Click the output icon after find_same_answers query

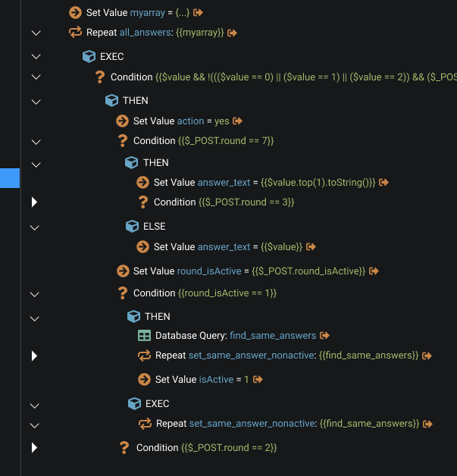(x=324, y=336)
